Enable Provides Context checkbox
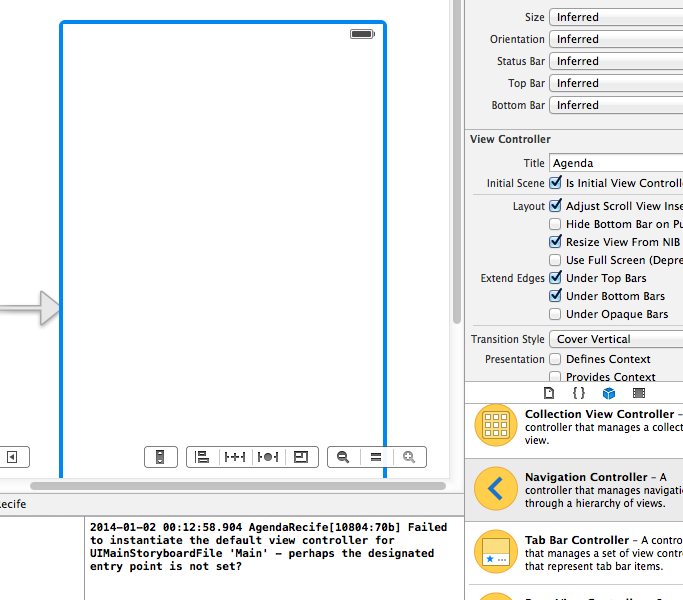This screenshot has height=600, width=683. pyautogui.click(x=555, y=376)
